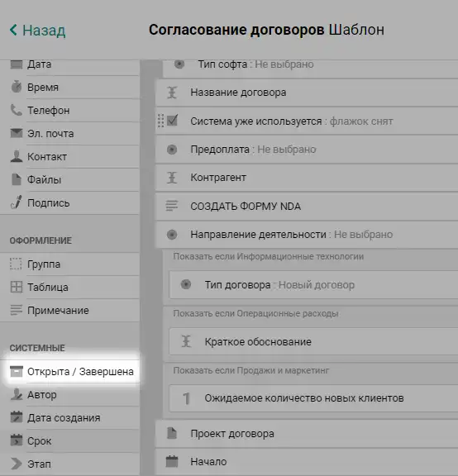Screen dimensions: 458x476
Task: Click the calendar icon beside Срок
Action: tap(17, 440)
